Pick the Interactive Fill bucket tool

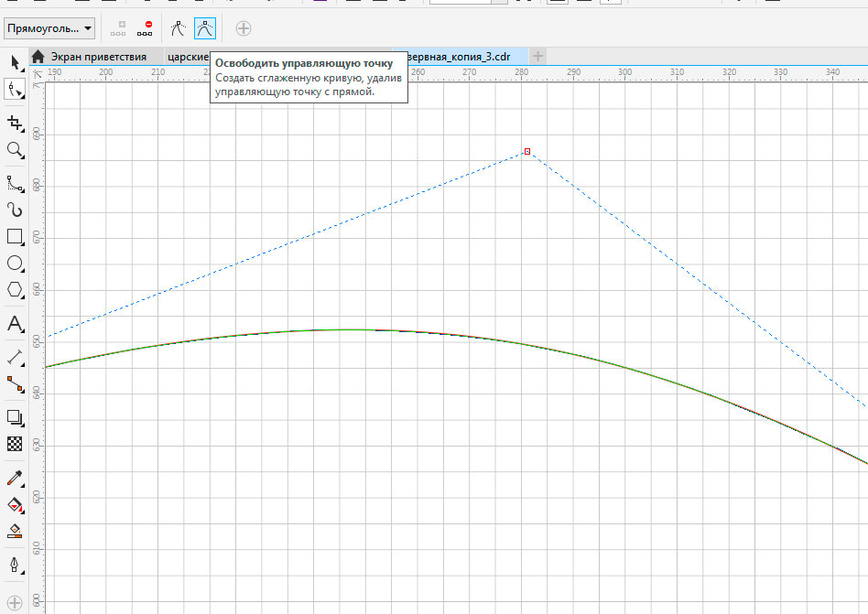click(15, 504)
